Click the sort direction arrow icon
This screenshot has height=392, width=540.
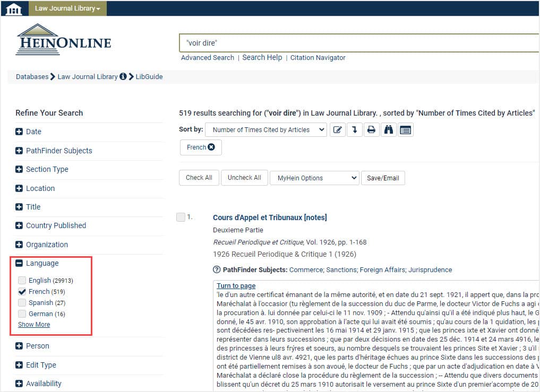[x=354, y=130]
